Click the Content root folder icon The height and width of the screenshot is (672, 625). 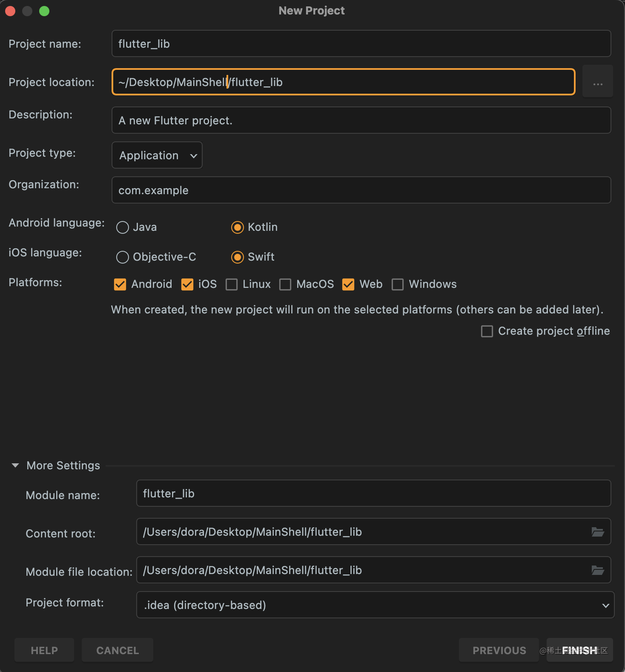[598, 531]
